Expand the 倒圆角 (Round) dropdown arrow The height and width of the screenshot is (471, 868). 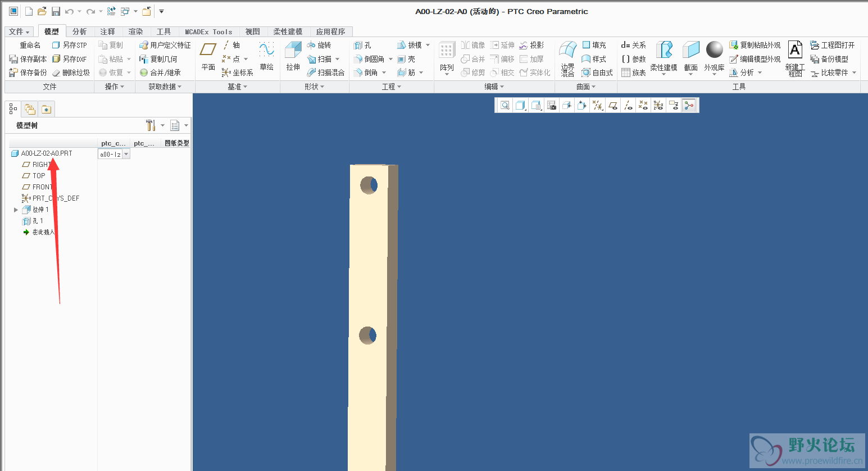(x=390, y=59)
